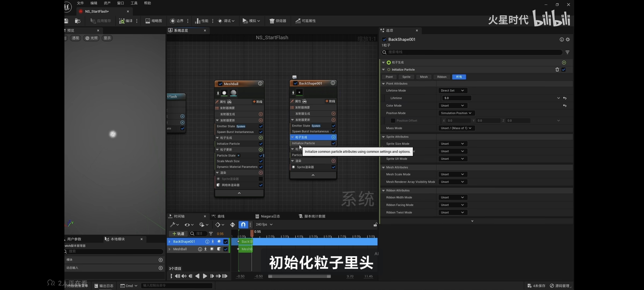Toggle the timeline snapping magnet icon
The image size is (644, 290).
coord(243,224)
